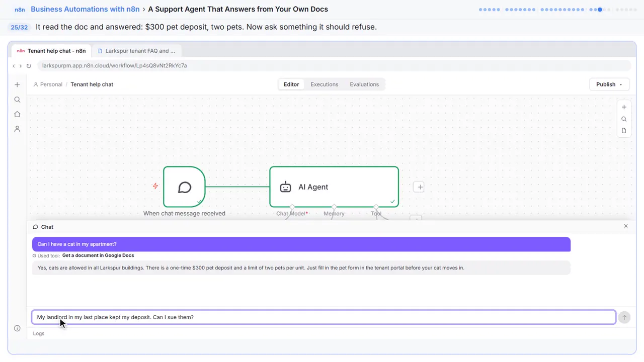Viewport: 644px width, 362px height.
Task: Select the Tenant help chat browser tab
Action: (x=51, y=51)
